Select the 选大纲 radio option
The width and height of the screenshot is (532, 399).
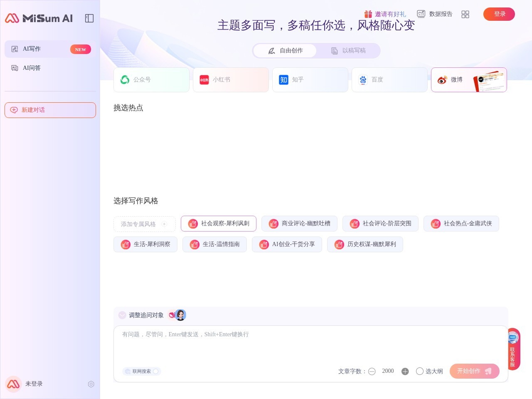420,371
